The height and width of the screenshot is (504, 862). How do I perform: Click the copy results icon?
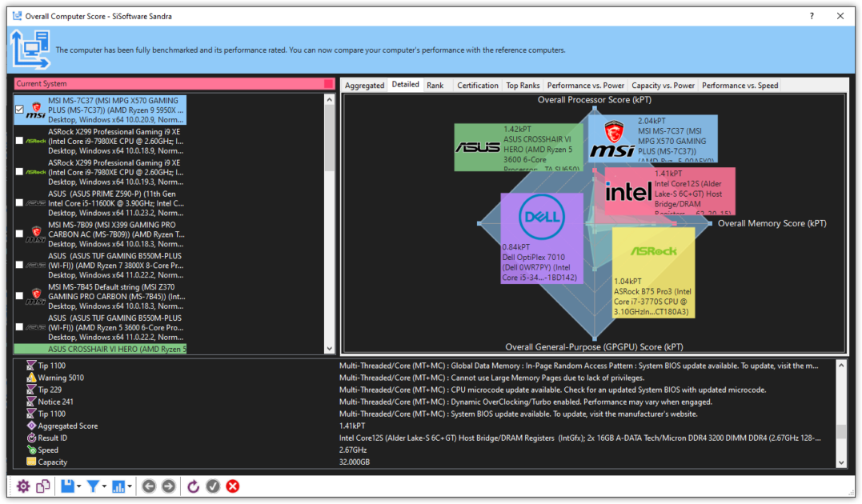(43, 486)
